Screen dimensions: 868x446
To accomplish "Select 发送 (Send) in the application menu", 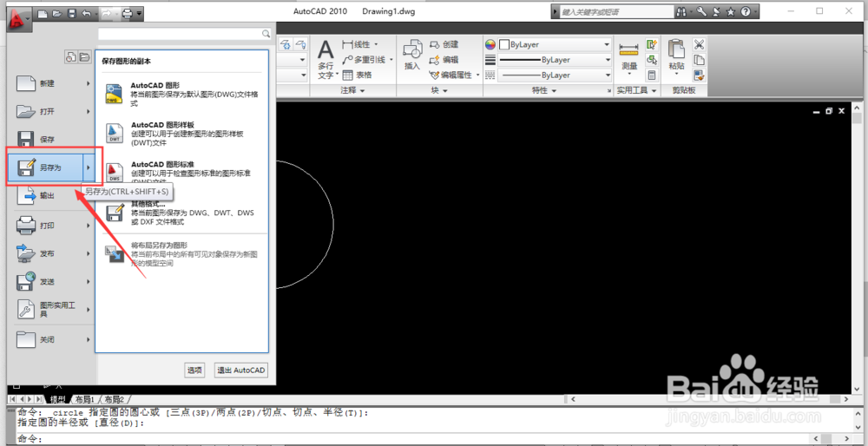I will [x=49, y=282].
